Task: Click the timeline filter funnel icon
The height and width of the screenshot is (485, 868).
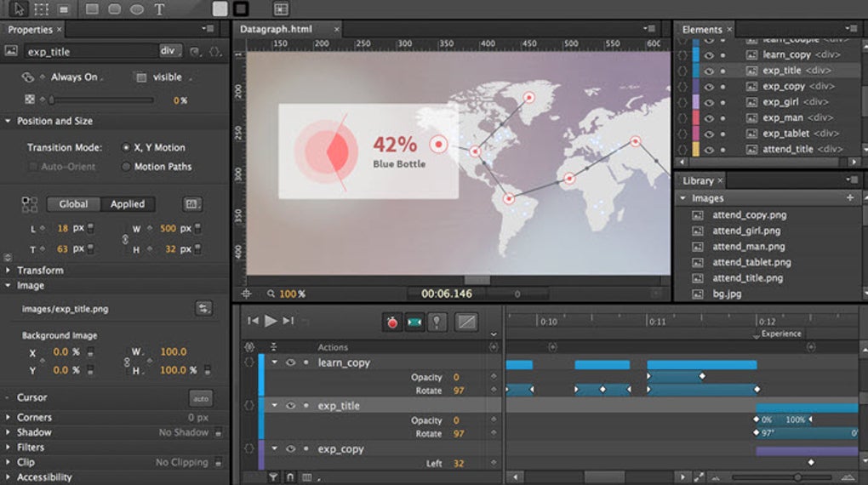Action: [273, 477]
